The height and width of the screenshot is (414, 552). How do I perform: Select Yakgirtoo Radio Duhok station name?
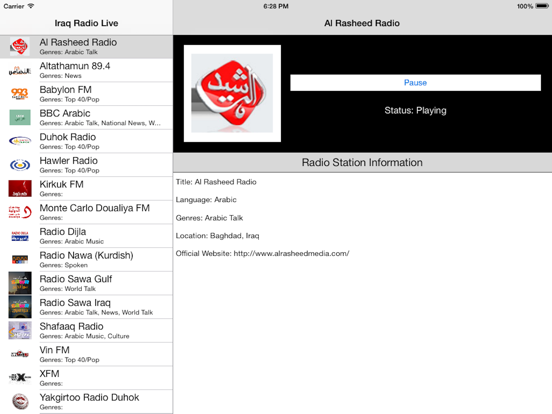click(89, 397)
